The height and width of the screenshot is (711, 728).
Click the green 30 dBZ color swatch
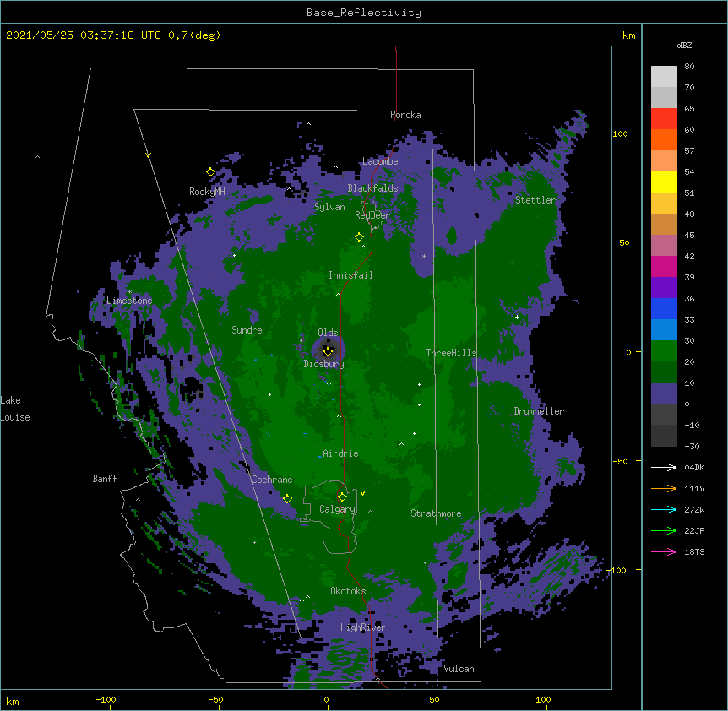[664, 351]
